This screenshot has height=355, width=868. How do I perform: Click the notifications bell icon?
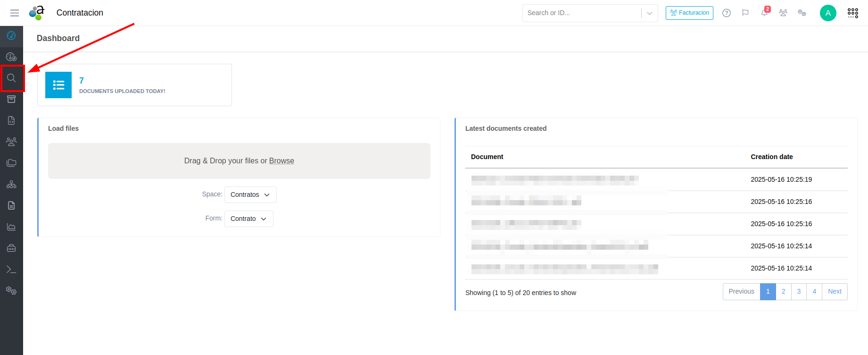(x=764, y=13)
